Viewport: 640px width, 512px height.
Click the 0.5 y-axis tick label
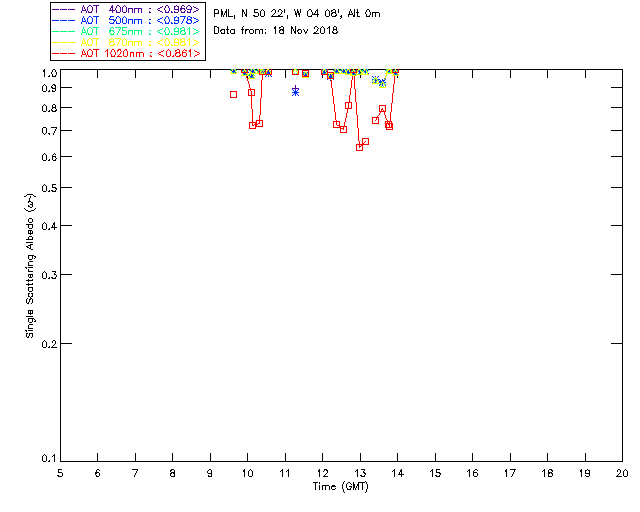pyautogui.click(x=49, y=188)
